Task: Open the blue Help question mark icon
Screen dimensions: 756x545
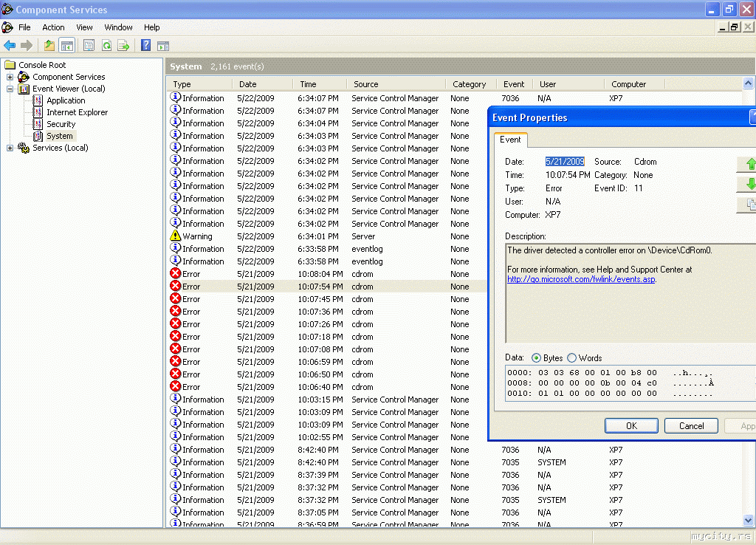Action: (x=146, y=46)
